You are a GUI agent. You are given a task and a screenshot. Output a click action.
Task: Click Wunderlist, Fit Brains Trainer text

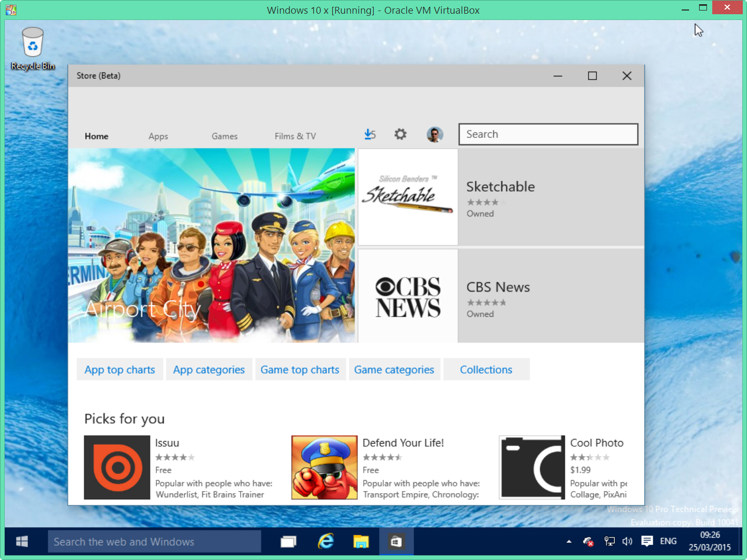click(x=210, y=495)
